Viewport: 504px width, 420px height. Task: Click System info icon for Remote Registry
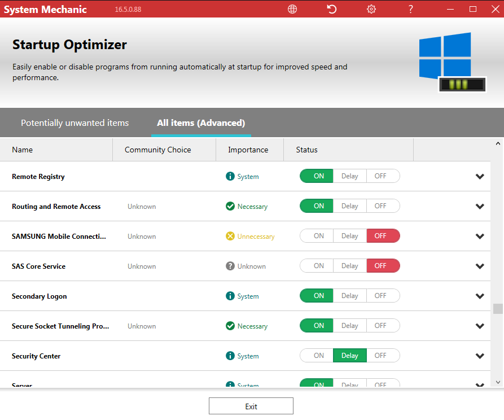(230, 176)
